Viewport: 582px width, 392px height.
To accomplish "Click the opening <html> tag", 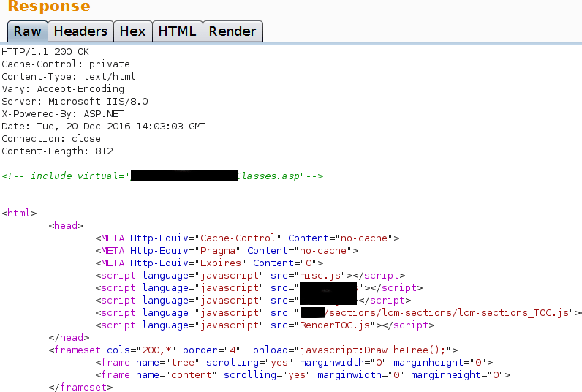I will tap(19, 214).
